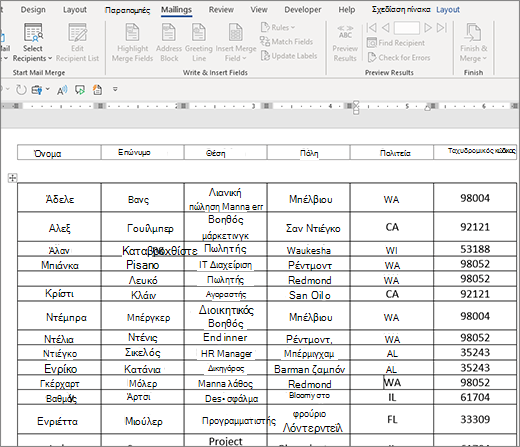Click the cell containing Σαν Ντιέγκο

(309, 227)
